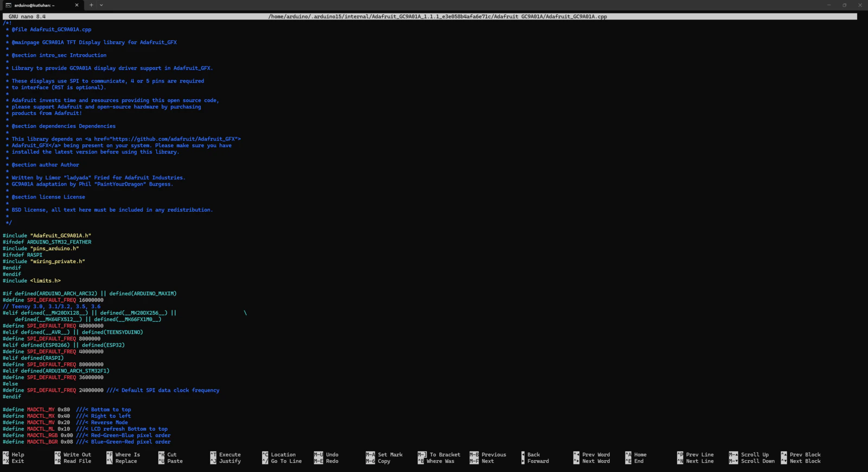
Task: Click the #else preprocessor line
Action: tap(10, 384)
